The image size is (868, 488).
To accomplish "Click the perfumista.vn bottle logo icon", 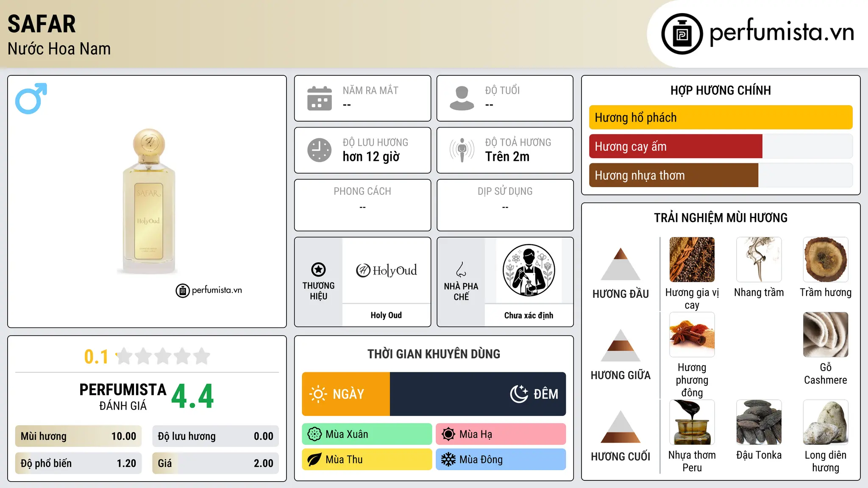I will pyautogui.click(x=682, y=34).
